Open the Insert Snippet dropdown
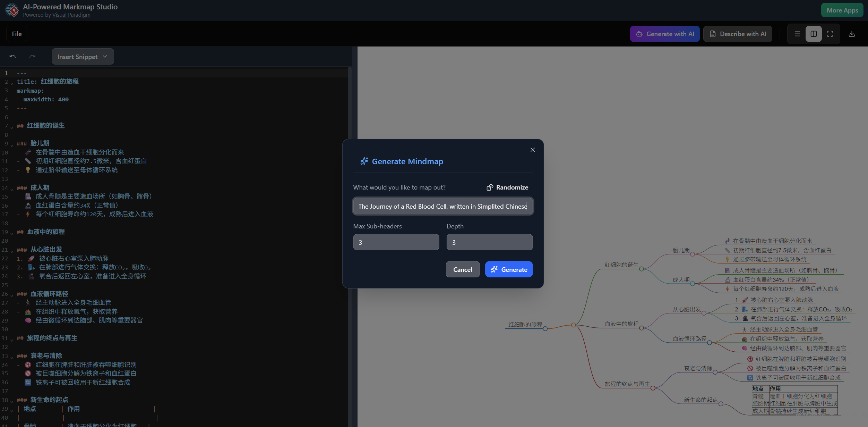Screen dimensions: 868x427 pos(83,56)
